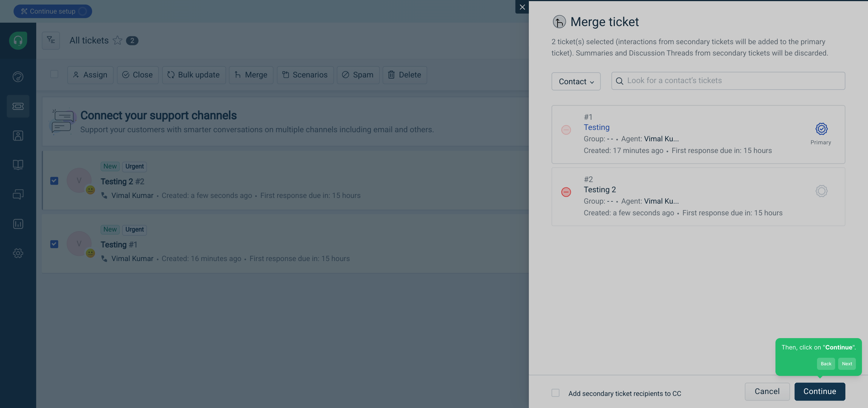Screen dimensions: 868x408
Task: Click the Continue setup button
Action: coord(53,11)
